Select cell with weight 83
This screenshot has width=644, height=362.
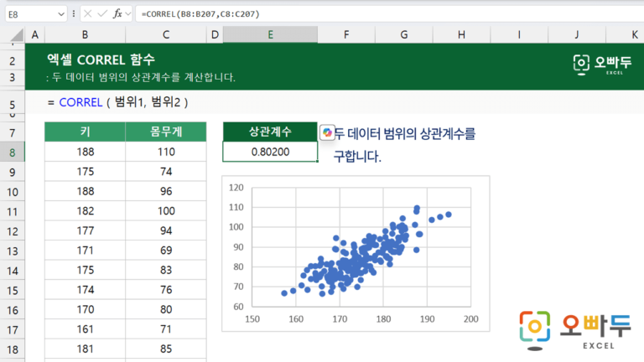pos(166,270)
